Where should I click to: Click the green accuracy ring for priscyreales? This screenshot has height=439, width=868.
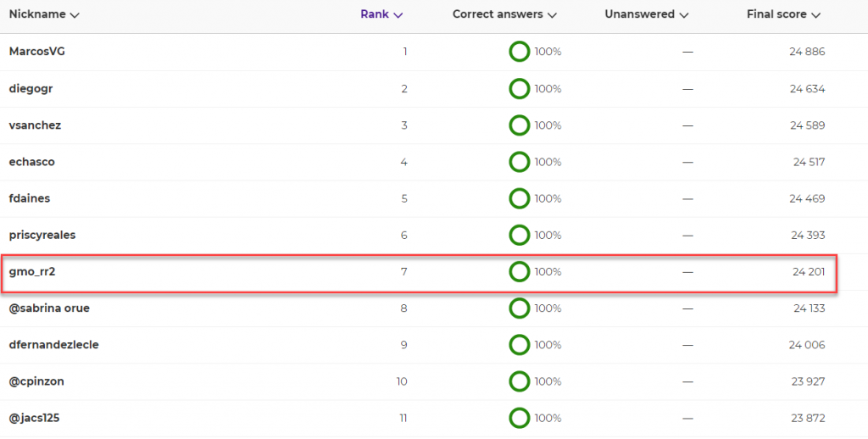[520, 236]
